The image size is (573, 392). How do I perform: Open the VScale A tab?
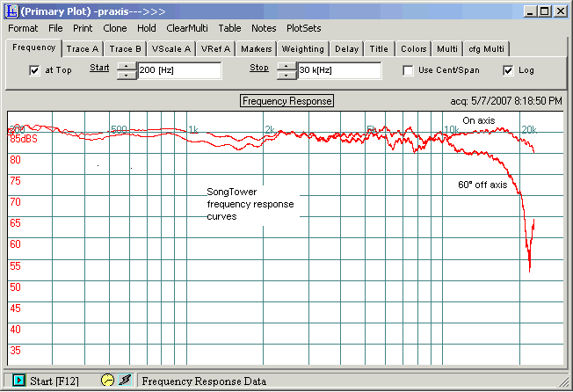170,48
